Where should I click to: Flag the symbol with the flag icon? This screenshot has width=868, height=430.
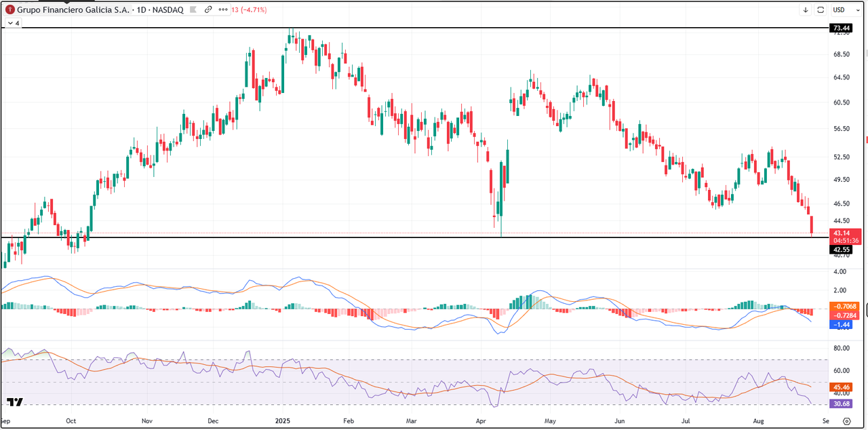193,10
